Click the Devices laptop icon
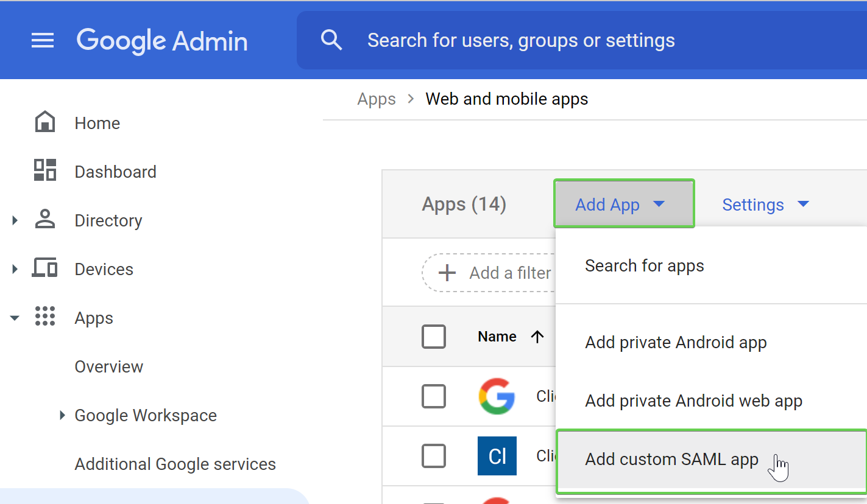 (44, 268)
